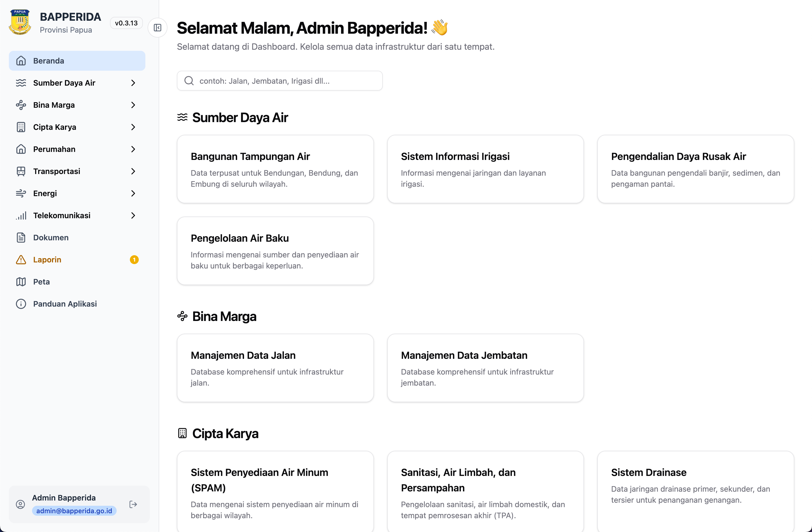Open the Peta menu item
The image size is (812, 532).
77,282
